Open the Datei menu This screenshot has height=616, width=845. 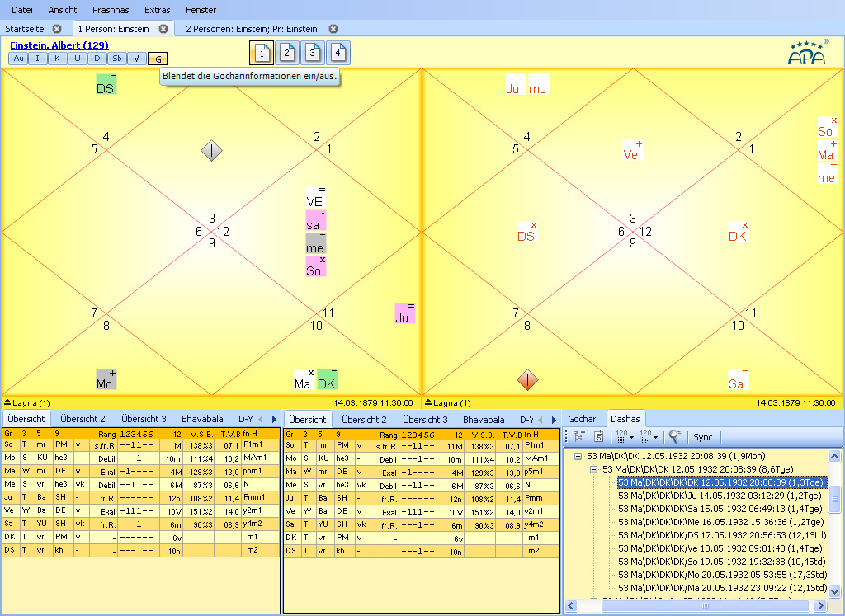[x=22, y=10]
